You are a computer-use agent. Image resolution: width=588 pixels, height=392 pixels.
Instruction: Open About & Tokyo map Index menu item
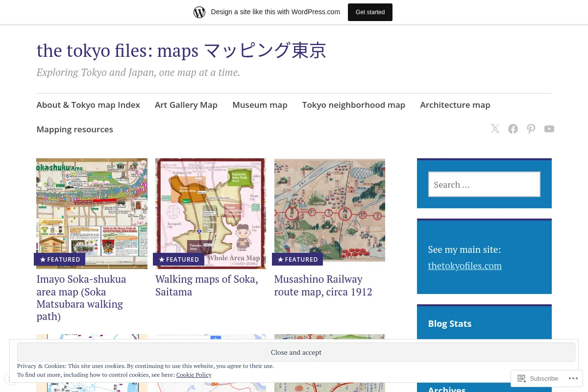(88, 105)
